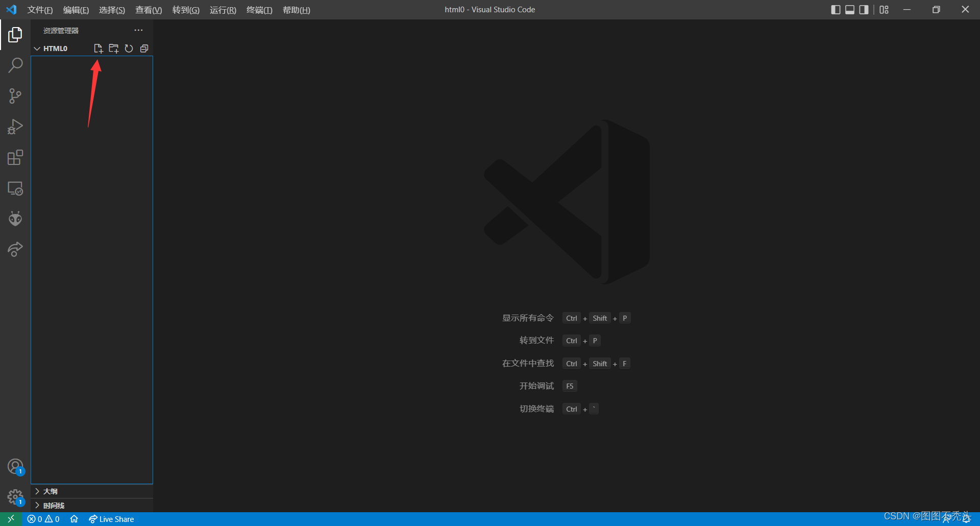Open the 编辑(E) menu
Image resolution: width=980 pixels, height=526 pixels.
tap(76, 10)
